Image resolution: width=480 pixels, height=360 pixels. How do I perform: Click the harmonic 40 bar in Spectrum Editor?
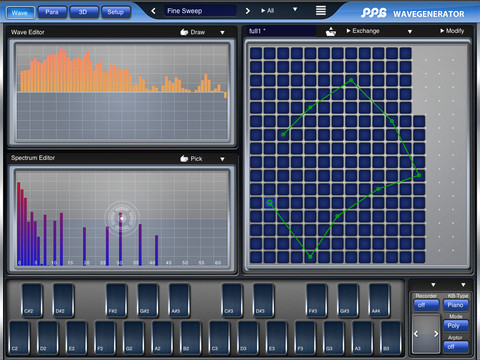(x=156, y=250)
